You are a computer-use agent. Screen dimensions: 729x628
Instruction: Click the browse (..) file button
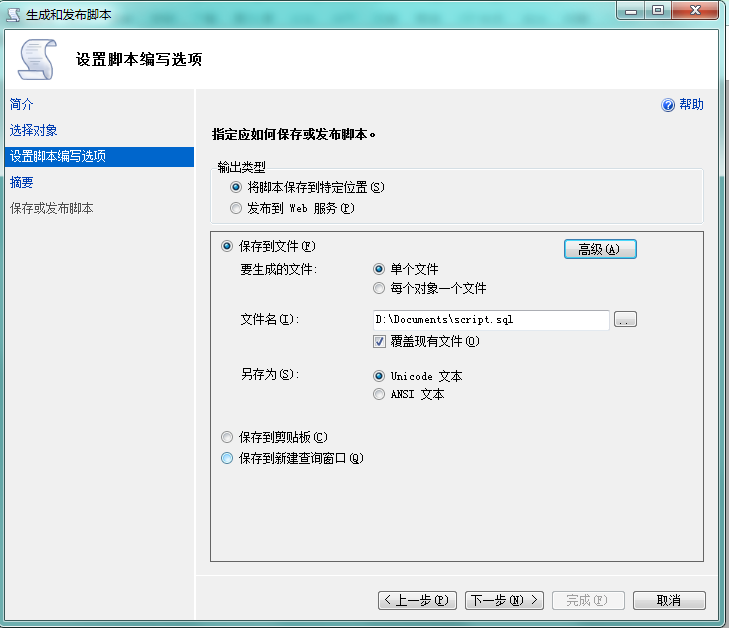coord(625,320)
